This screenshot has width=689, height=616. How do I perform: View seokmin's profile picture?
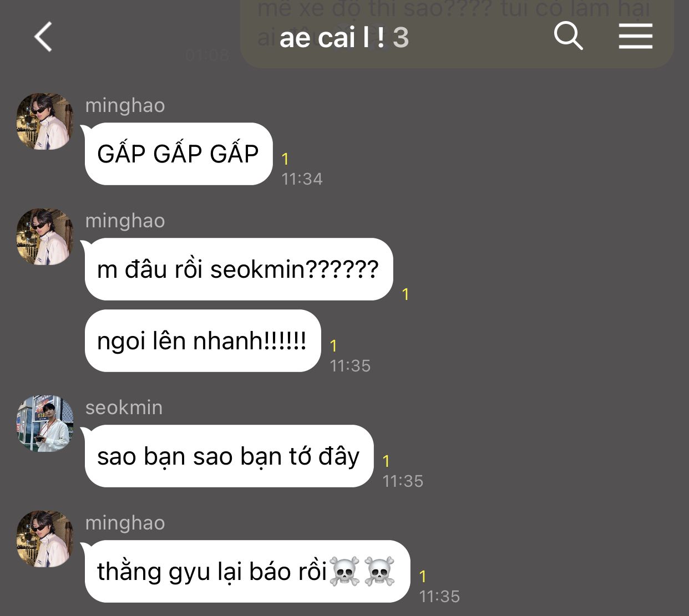pos(45,424)
